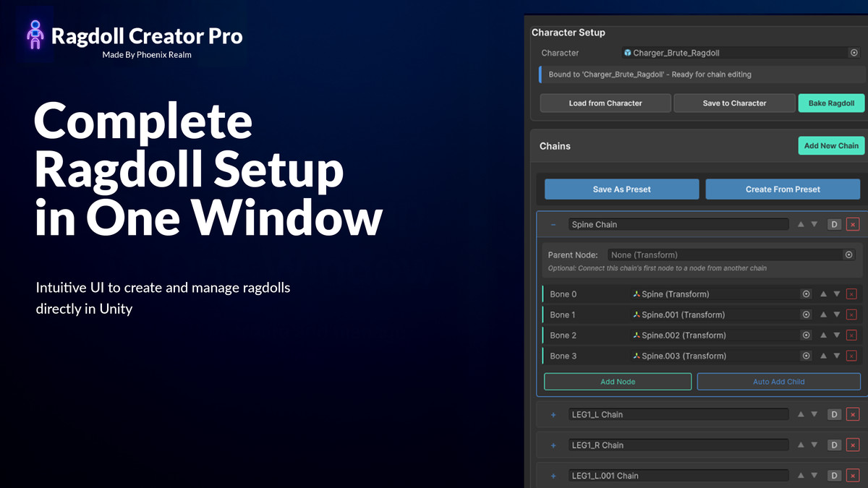Image resolution: width=868 pixels, height=488 pixels.
Task: Add a new chain with Add New Chain
Action: click(831, 145)
